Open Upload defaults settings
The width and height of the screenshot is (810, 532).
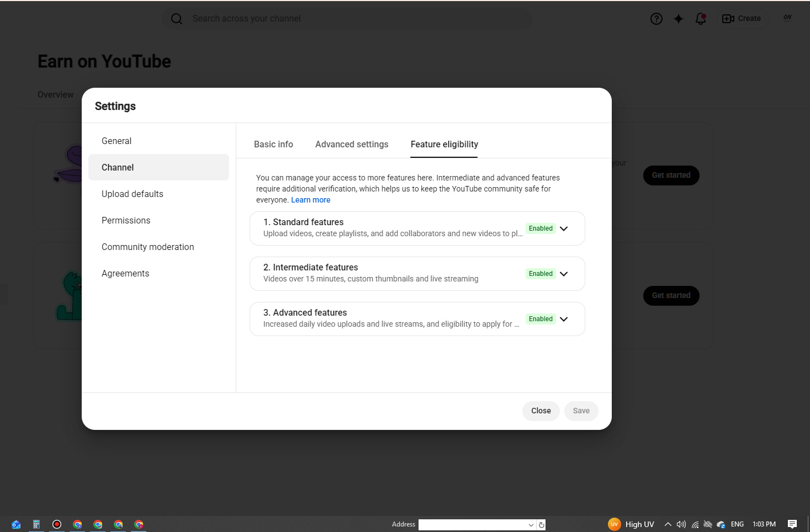pos(158,194)
